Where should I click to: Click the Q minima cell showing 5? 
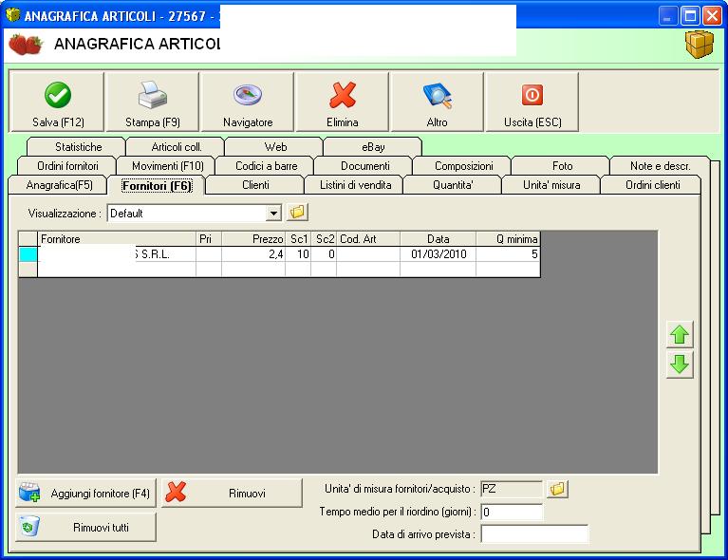(x=508, y=254)
